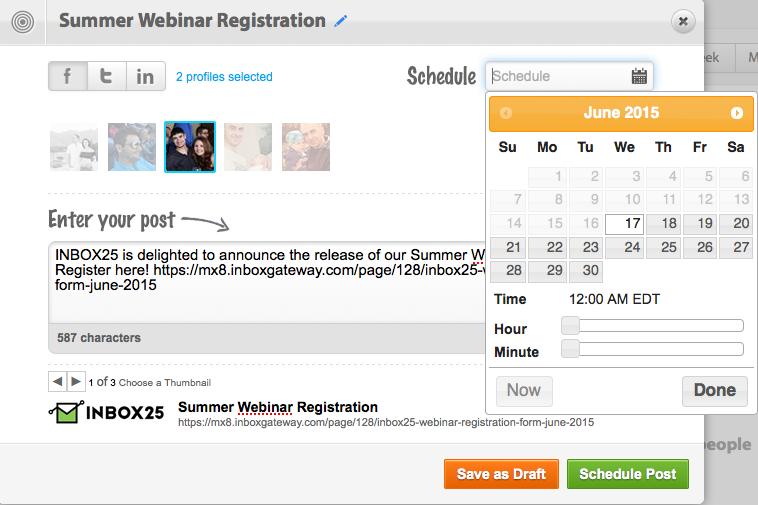The width and height of the screenshot is (758, 505).
Task: Choose June 25 on the date picker
Action: point(664,247)
